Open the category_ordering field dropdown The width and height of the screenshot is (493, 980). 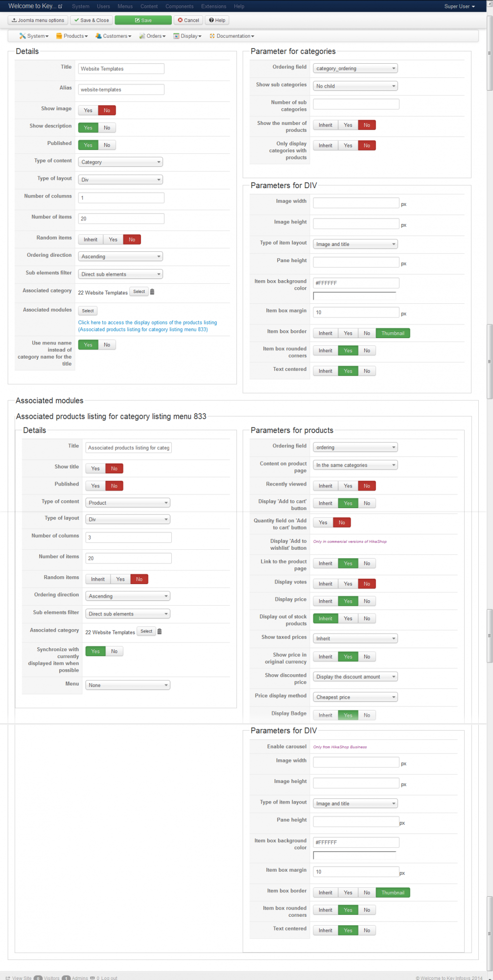point(355,69)
